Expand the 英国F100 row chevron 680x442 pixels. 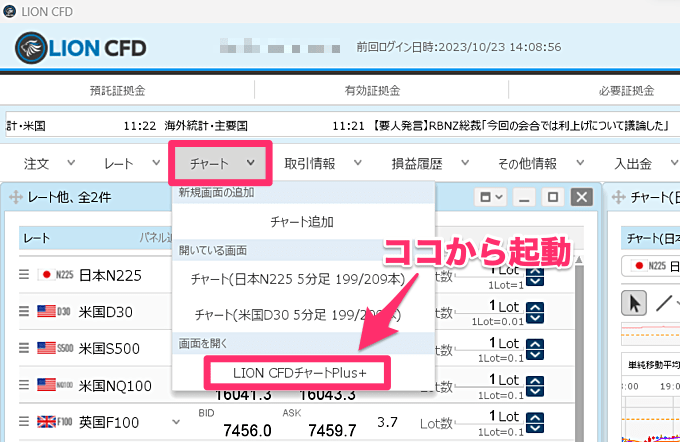[176, 422]
